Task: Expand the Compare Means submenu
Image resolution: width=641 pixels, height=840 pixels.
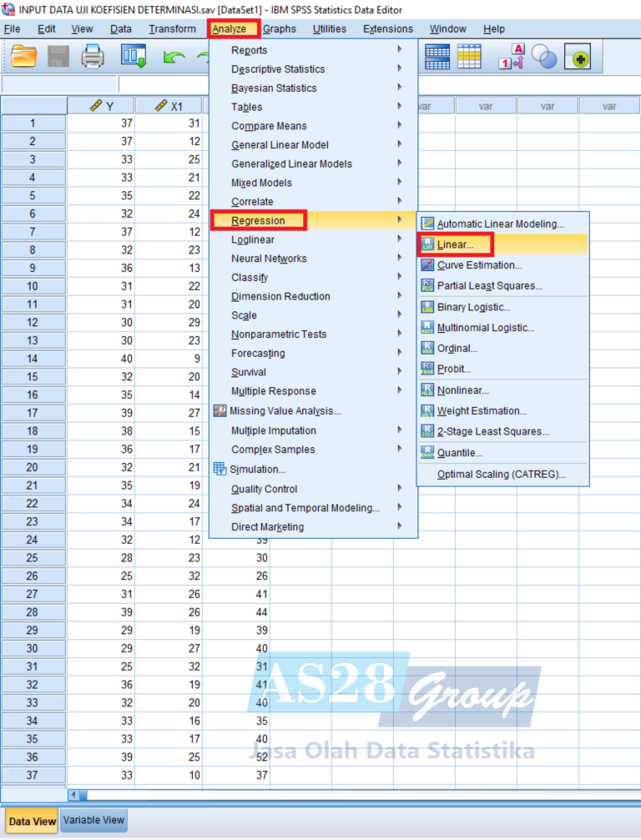Action: click(x=269, y=126)
